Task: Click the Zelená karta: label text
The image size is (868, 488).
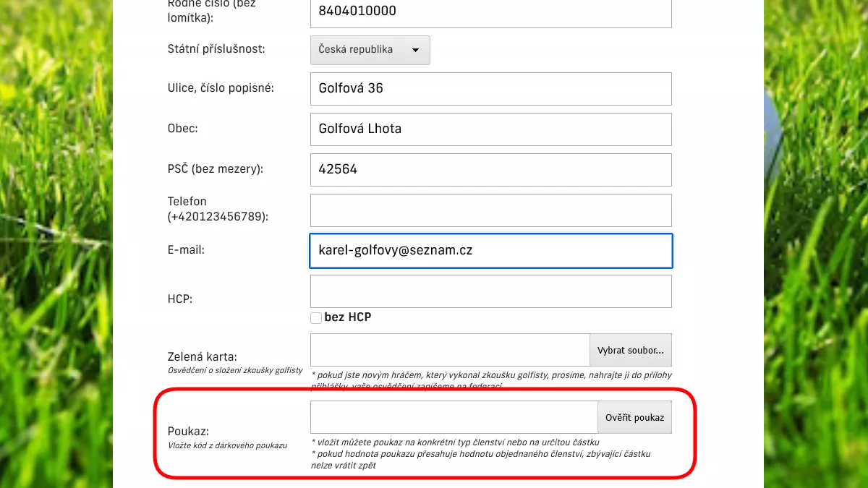Action: [x=203, y=356]
